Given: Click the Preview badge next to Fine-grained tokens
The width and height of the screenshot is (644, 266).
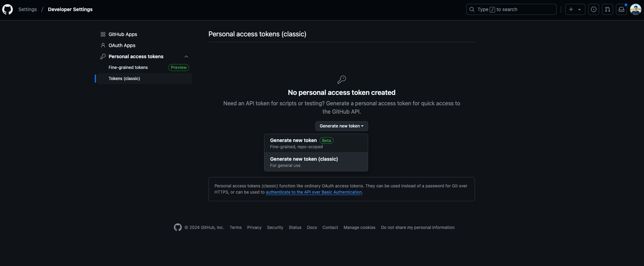Looking at the screenshot, I should pyautogui.click(x=179, y=68).
